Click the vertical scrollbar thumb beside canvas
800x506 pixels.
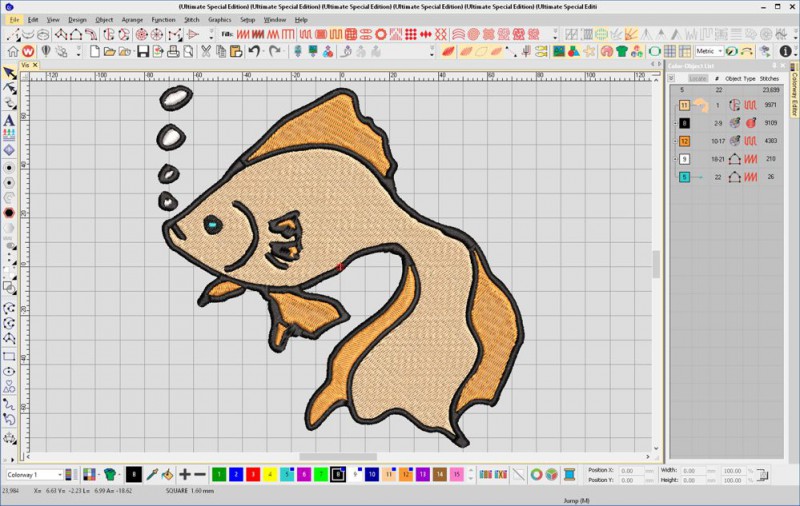coord(656,264)
